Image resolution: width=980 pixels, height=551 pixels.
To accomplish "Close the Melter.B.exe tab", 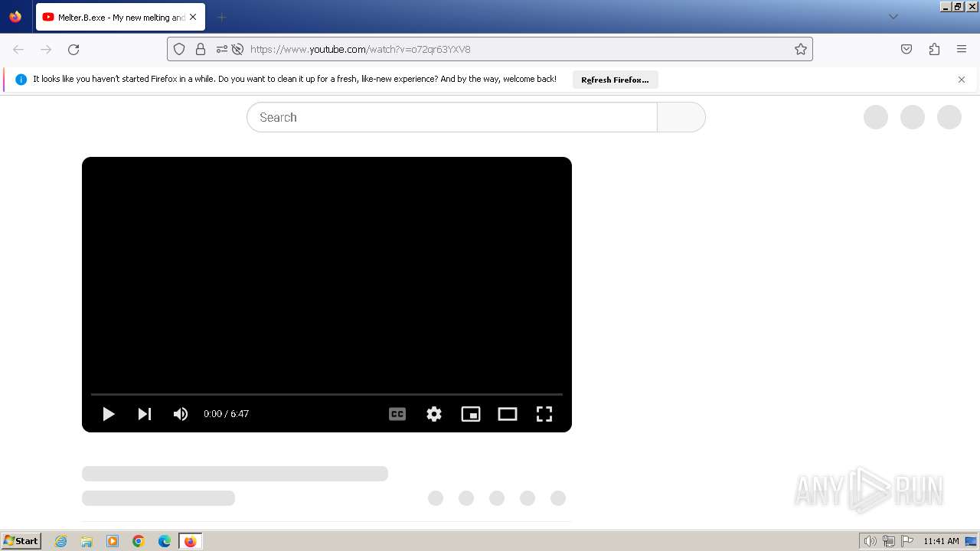I will click(193, 17).
